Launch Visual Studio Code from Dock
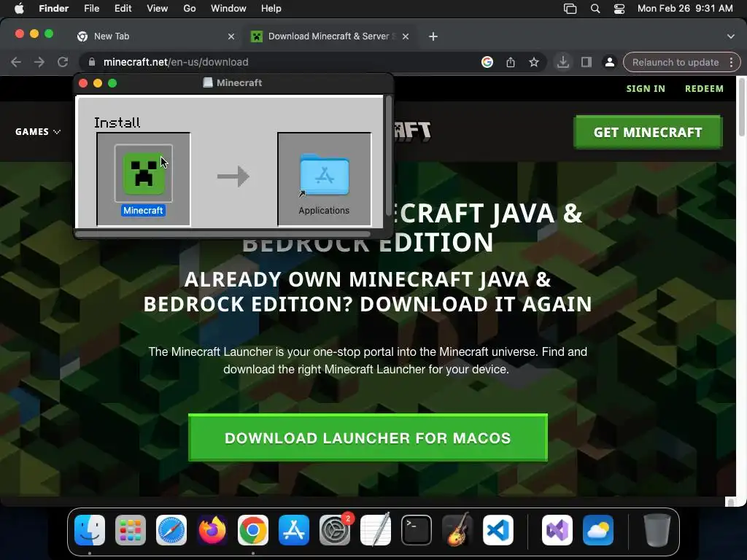This screenshot has width=747, height=560. (498, 530)
